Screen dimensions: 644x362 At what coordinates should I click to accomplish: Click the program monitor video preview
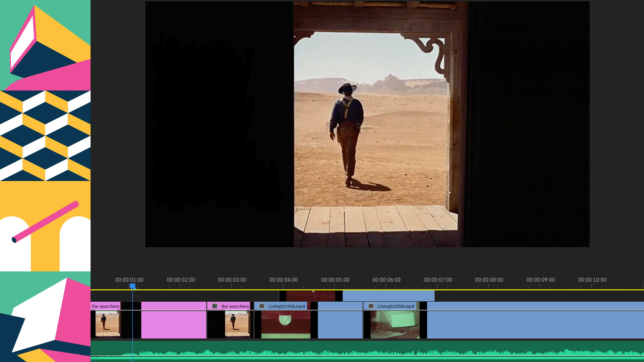[367, 124]
